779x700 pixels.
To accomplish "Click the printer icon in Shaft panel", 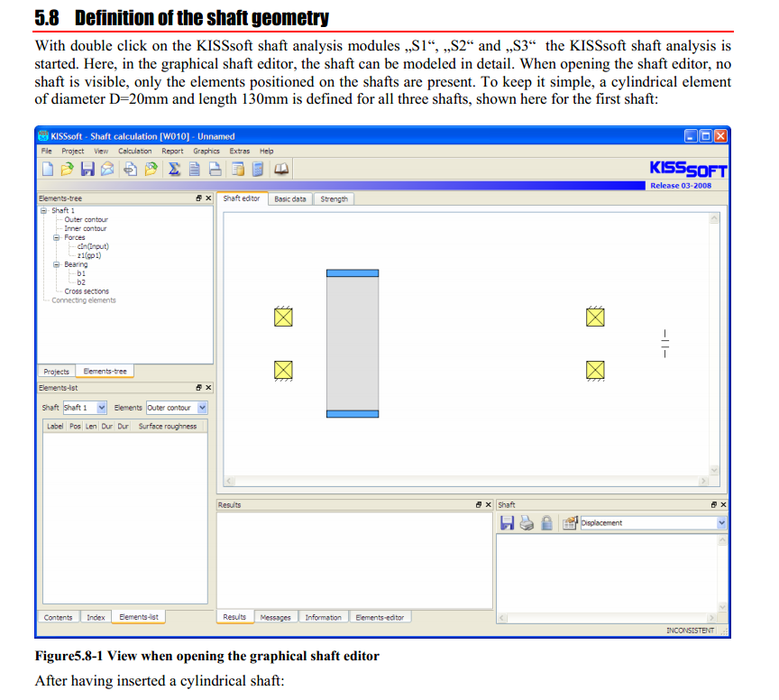I will coord(527,523).
